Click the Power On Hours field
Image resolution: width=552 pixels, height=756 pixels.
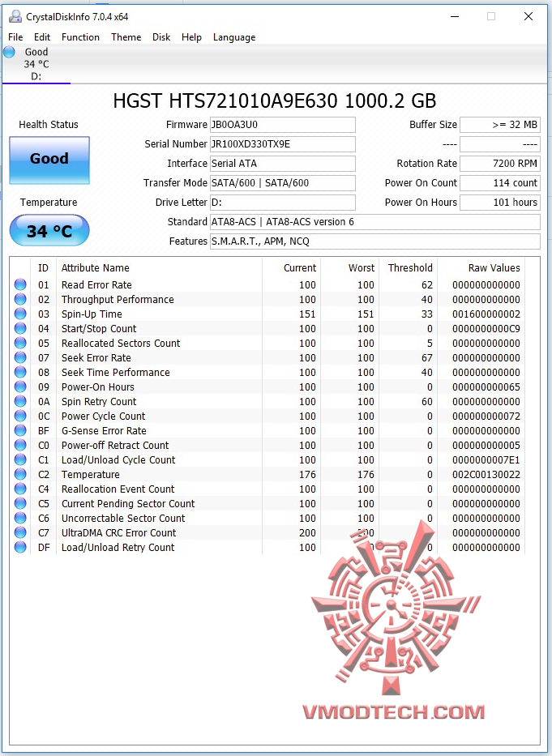click(x=500, y=202)
